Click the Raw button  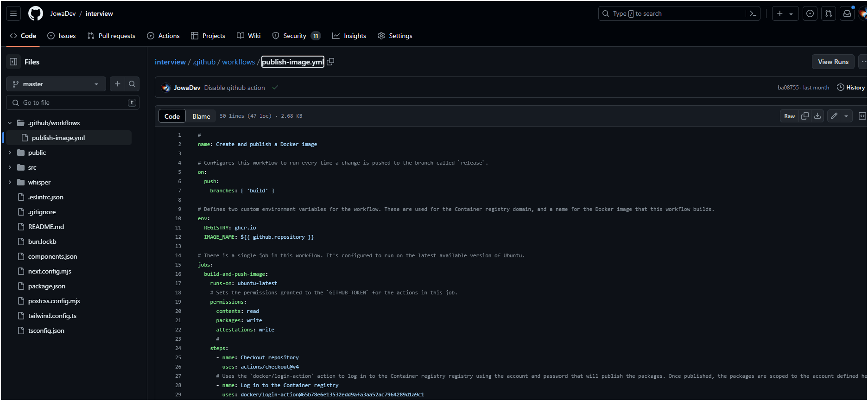tap(789, 116)
